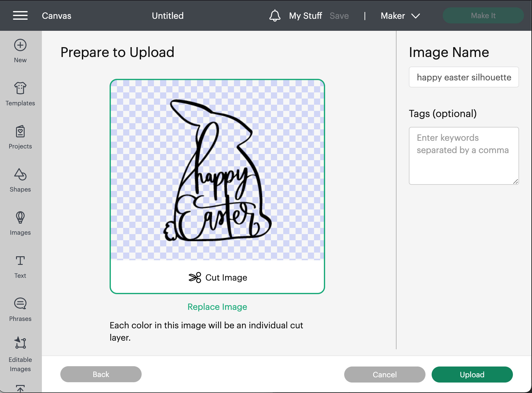Image resolution: width=532 pixels, height=393 pixels.
Task: Open My Stuff in the header
Action: (x=305, y=16)
